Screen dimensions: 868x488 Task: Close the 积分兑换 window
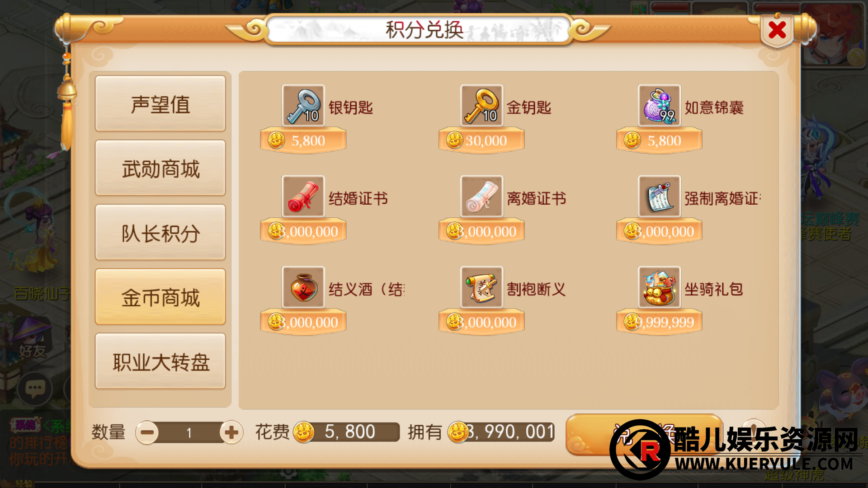click(777, 30)
